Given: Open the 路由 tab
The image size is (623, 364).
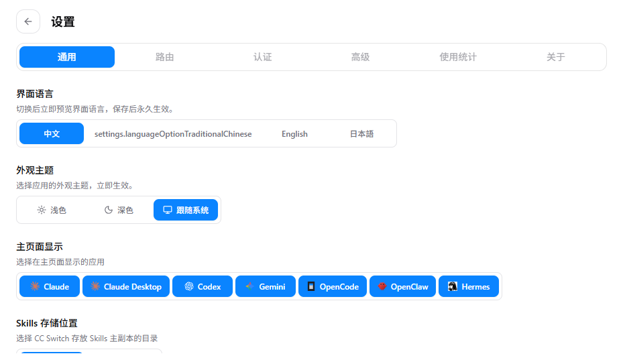Looking at the screenshot, I should pyautogui.click(x=164, y=57).
